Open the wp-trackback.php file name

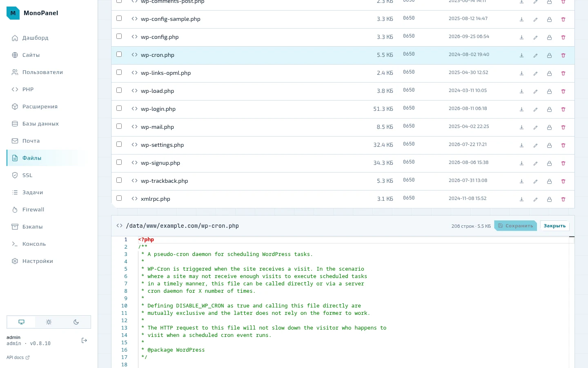(164, 181)
